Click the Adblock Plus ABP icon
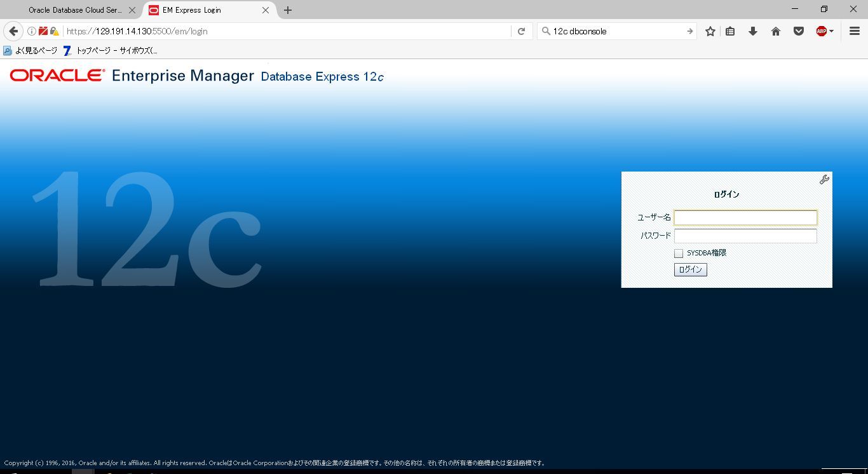This screenshot has width=868, height=474. 821,31
